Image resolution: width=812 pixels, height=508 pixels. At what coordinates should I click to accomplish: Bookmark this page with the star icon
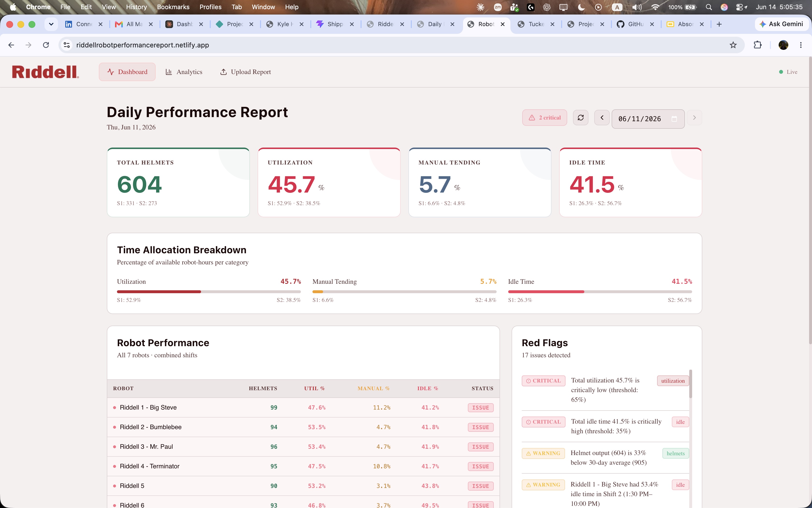click(733, 45)
